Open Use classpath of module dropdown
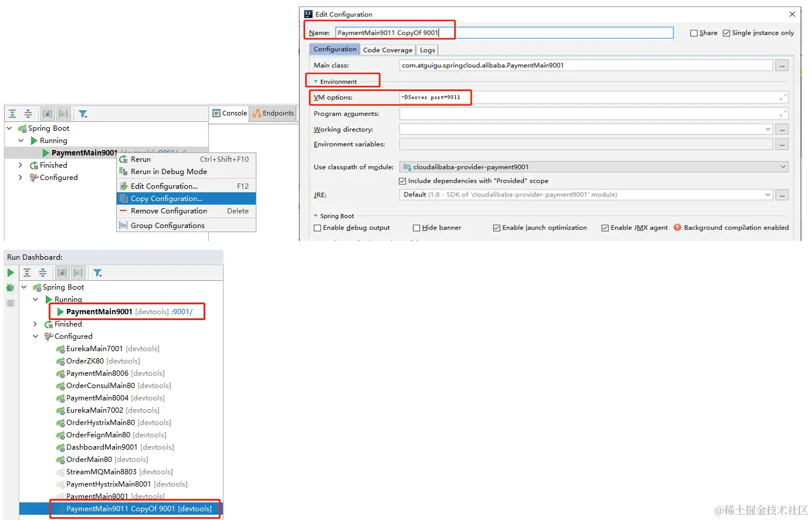The width and height of the screenshot is (812, 520). (783, 167)
